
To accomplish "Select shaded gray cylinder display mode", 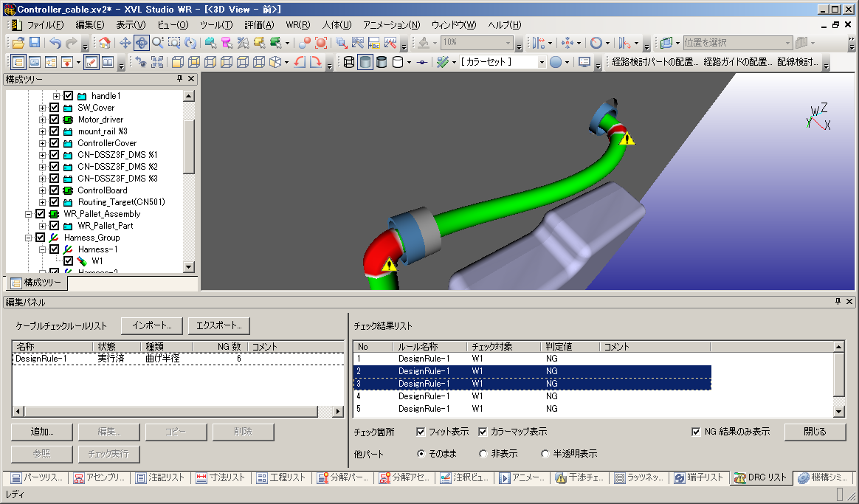I will [x=365, y=62].
